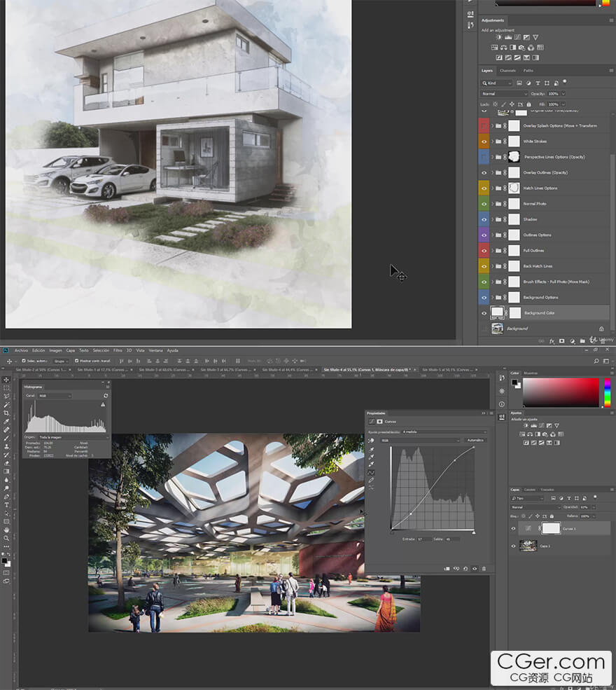Screen dimensions: 616x690
Task: Click the hue slider strip in Color panel
Action: tap(607, 392)
